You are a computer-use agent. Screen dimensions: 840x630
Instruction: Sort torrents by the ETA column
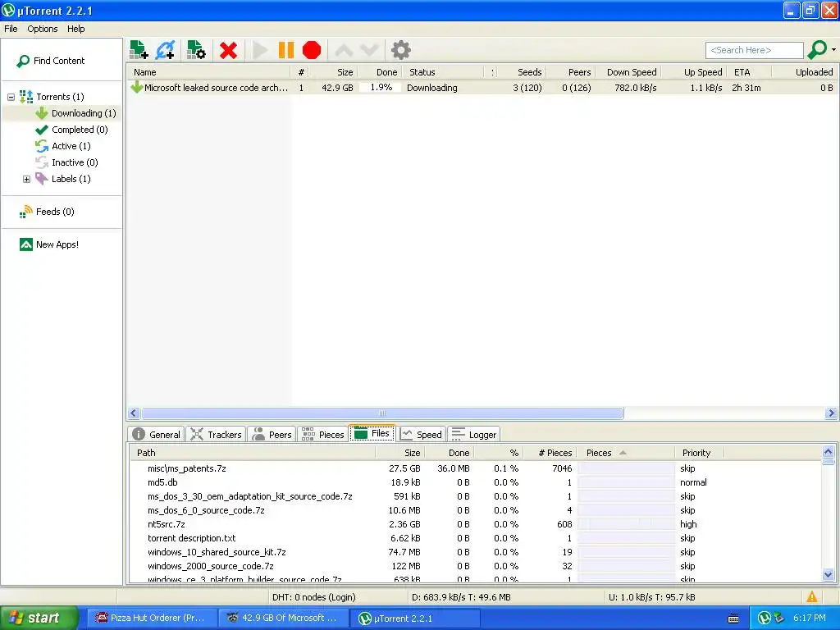[x=748, y=72]
